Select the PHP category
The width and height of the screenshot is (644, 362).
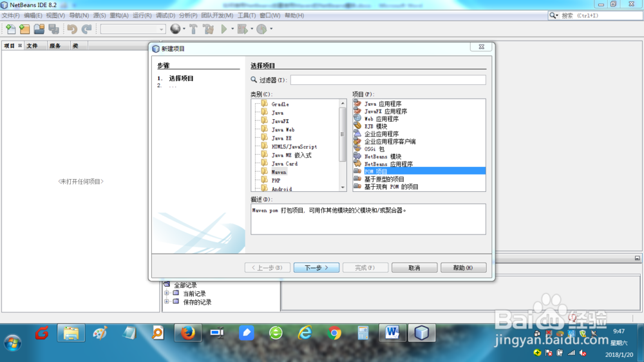(x=276, y=180)
